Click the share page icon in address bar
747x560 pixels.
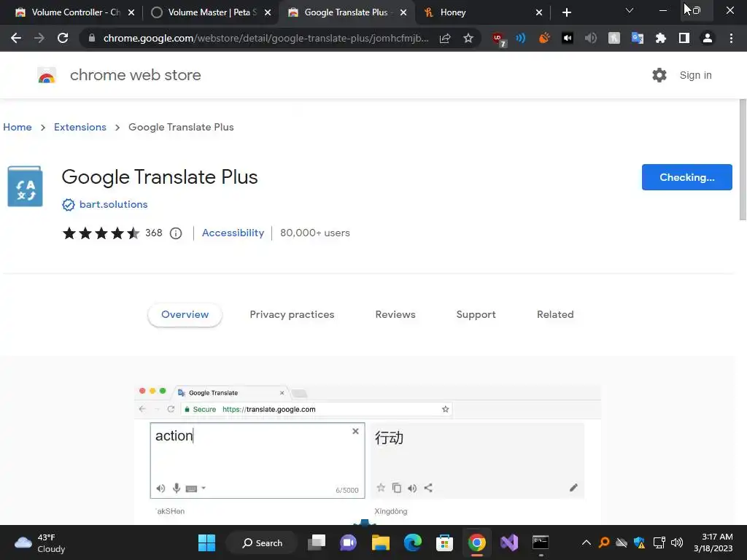click(445, 38)
